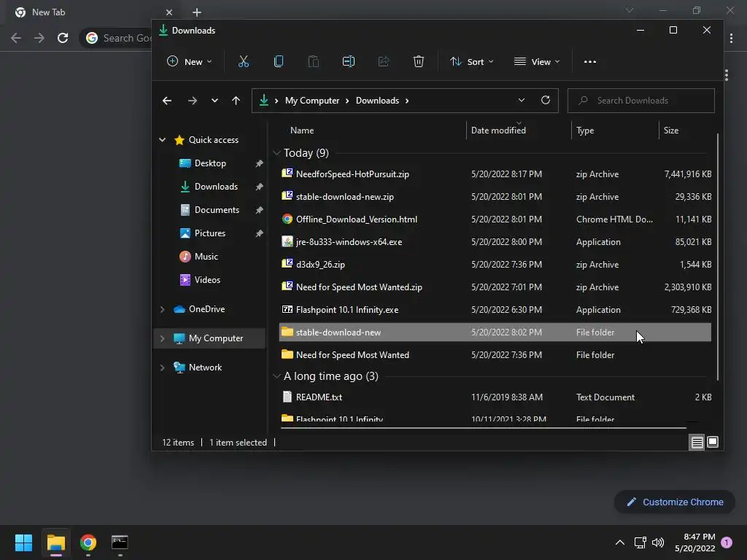Viewport: 747px width, 560px height.
Task: Open Windows Start menu
Action: [23, 542]
